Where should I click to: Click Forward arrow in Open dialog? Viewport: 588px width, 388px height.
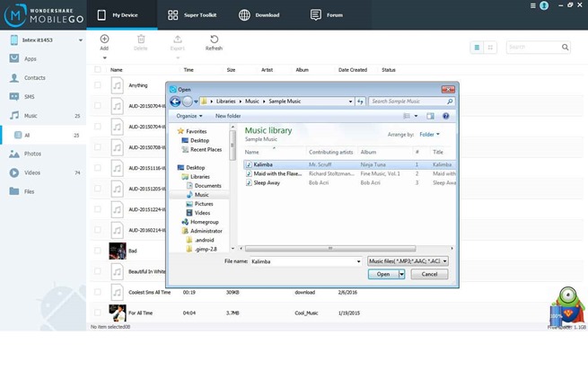point(187,101)
